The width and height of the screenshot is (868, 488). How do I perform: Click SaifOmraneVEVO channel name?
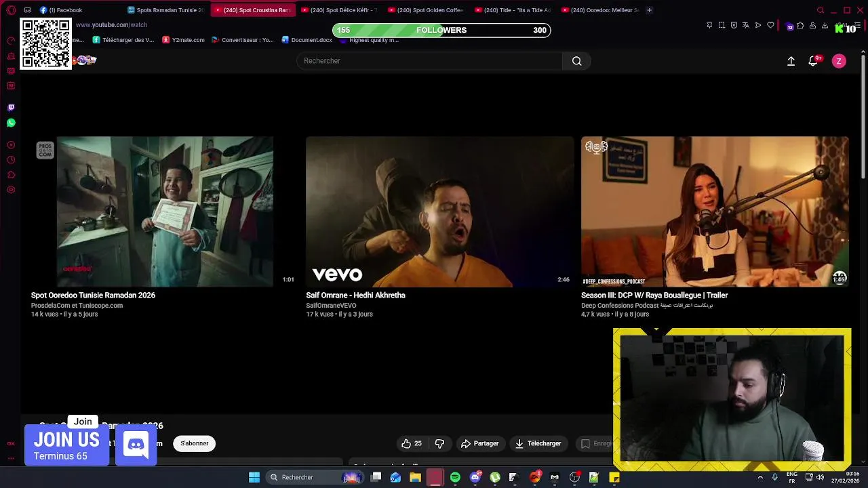(331, 306)
